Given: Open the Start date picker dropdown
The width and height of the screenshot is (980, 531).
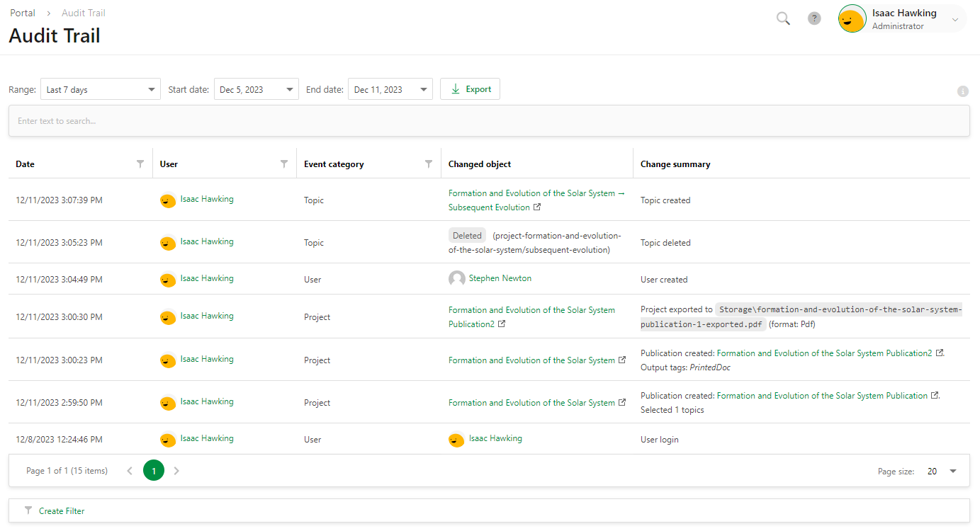Looking at the screenshot, I should [289, 90].
